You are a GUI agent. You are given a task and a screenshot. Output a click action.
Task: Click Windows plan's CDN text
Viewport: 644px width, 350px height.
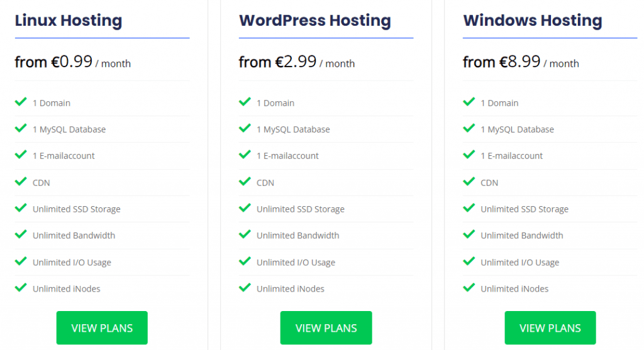coord(489,183)
